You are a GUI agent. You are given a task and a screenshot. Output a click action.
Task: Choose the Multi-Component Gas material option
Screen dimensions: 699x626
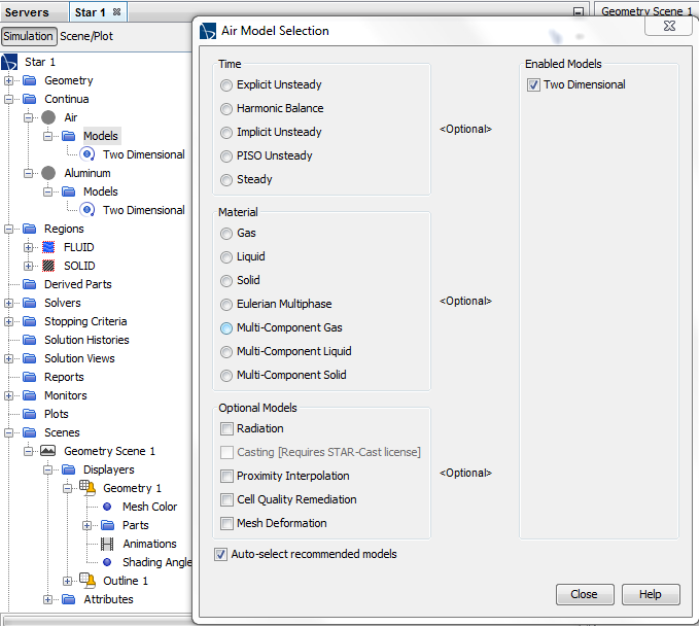pos(226,328)
